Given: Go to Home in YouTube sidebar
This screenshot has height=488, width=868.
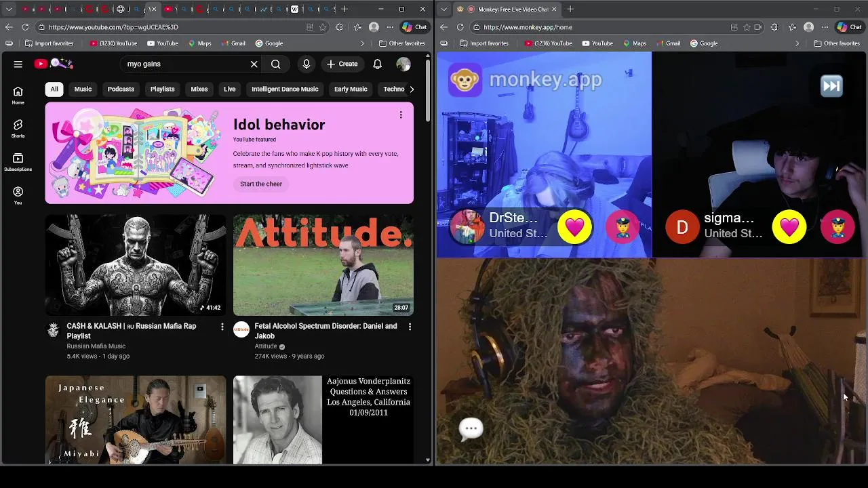Looking at the screenshot, I should 18,96.
